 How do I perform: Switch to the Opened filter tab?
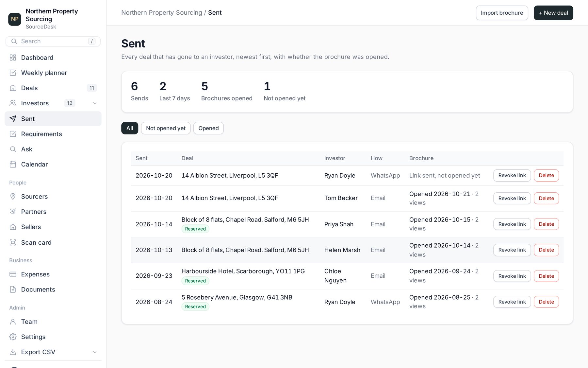click(x=208, y=128)
